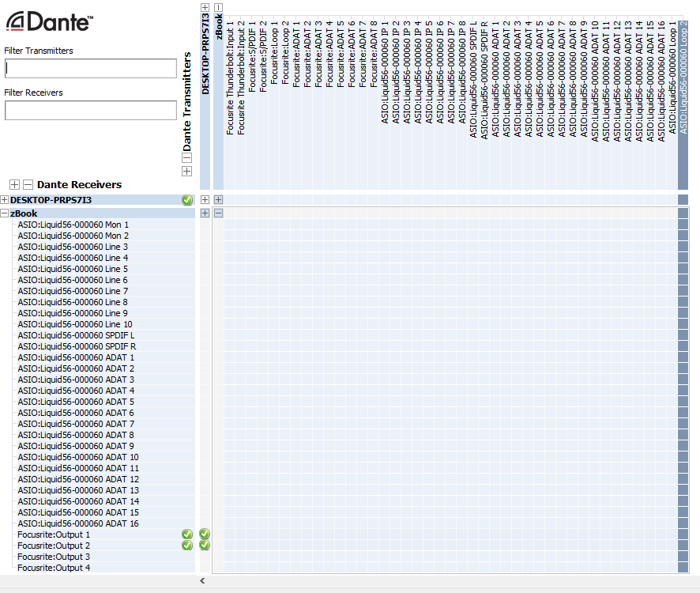The height and width of the screenshot is (593, 700).
Task: Collapse zBook receiver row
Action: [x=5, y=213]
